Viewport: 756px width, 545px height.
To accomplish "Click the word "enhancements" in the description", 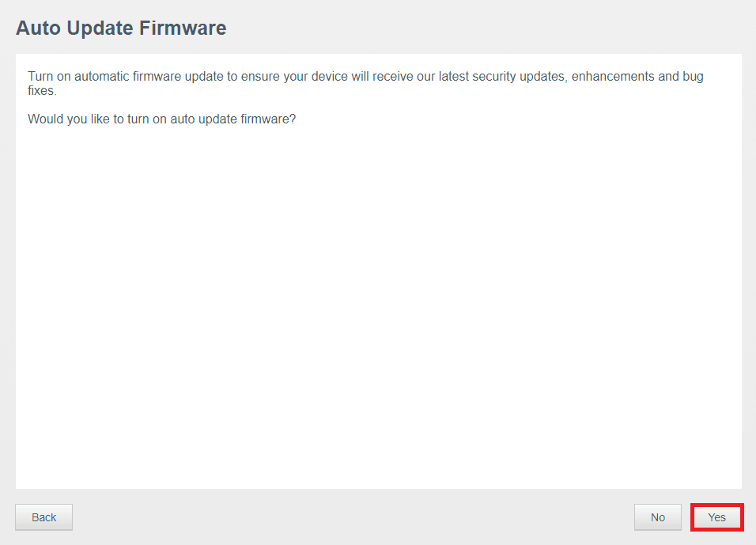I will 614,77.
